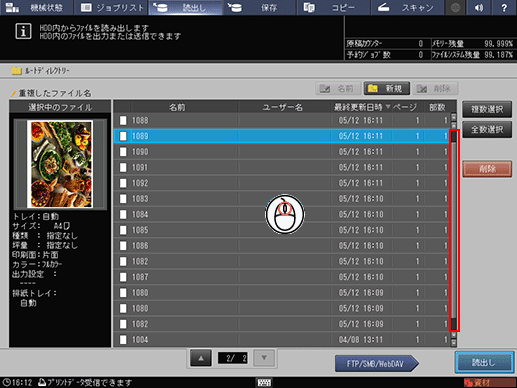Click the blue 読出し button at bottom right
Image resolution: width=517 pixels, height=388 pixels.
[484, 362]
